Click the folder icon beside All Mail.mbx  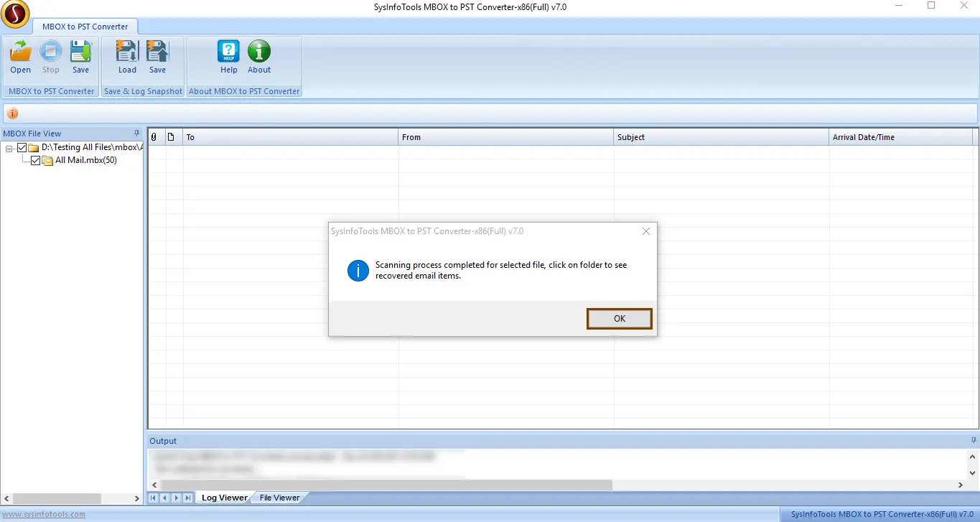tap(47, 161)
